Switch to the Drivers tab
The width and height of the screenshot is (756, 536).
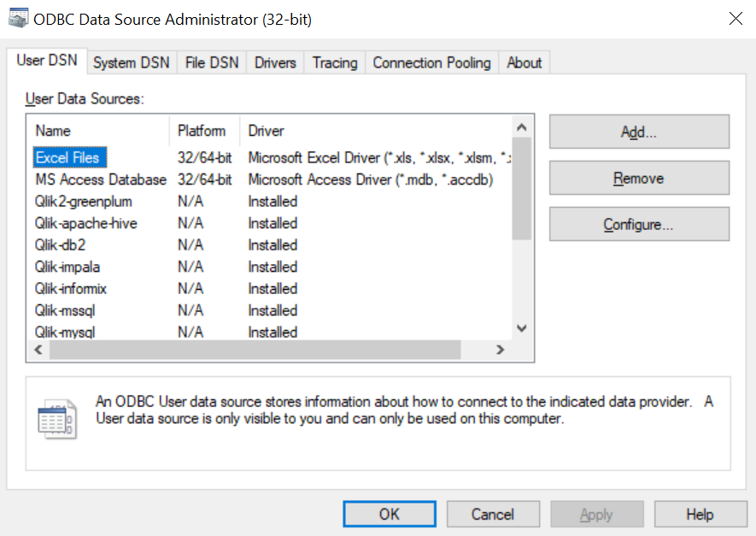(x=275, y=62)
